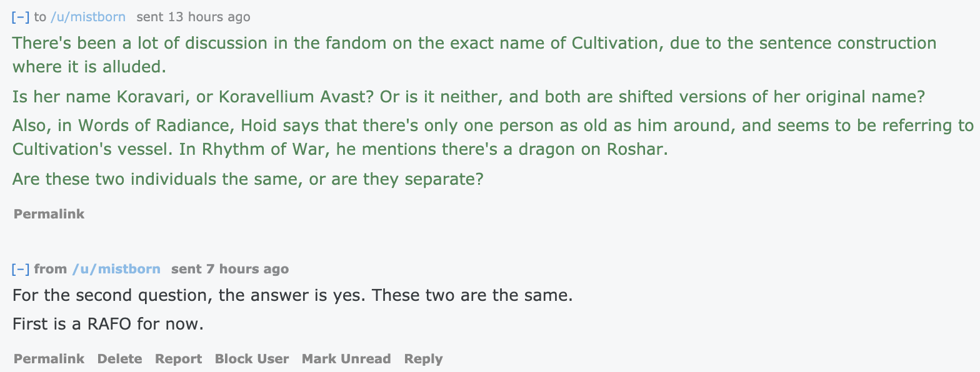Reply to mistborn's message
980x372 pixels.
pyautogui.click(x=423, y=359)
